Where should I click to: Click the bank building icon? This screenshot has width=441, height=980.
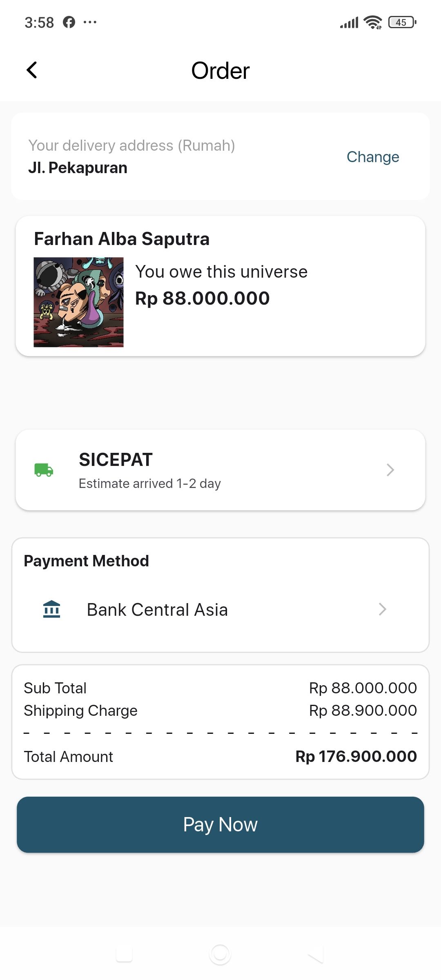pos(52,609)
